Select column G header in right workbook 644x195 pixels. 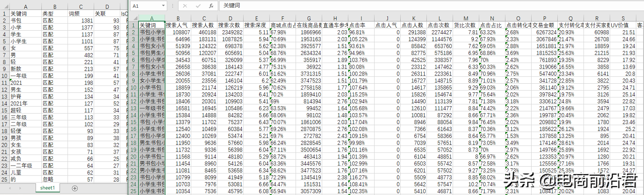pyautogui.click(x=309, y=18)
